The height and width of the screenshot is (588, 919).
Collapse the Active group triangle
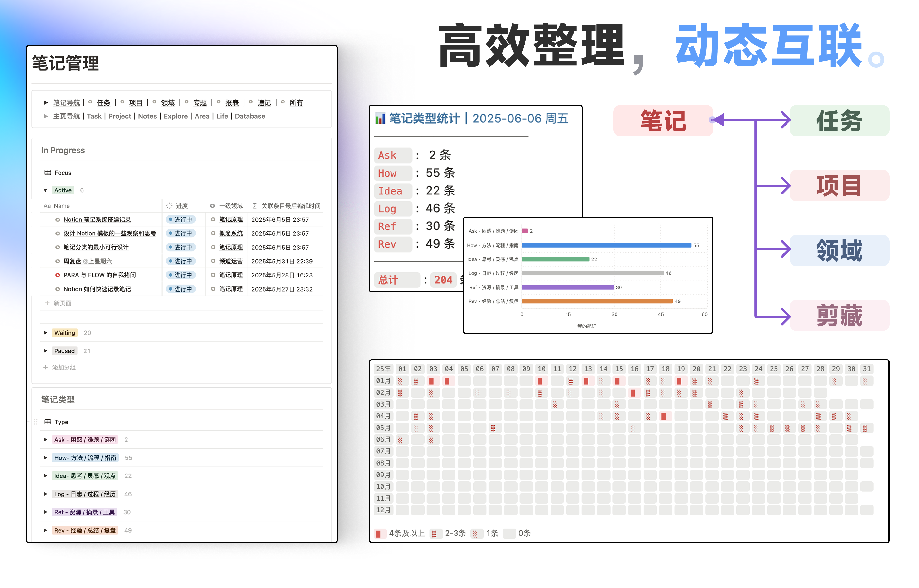pyautogui.click(x=45, y=190)
